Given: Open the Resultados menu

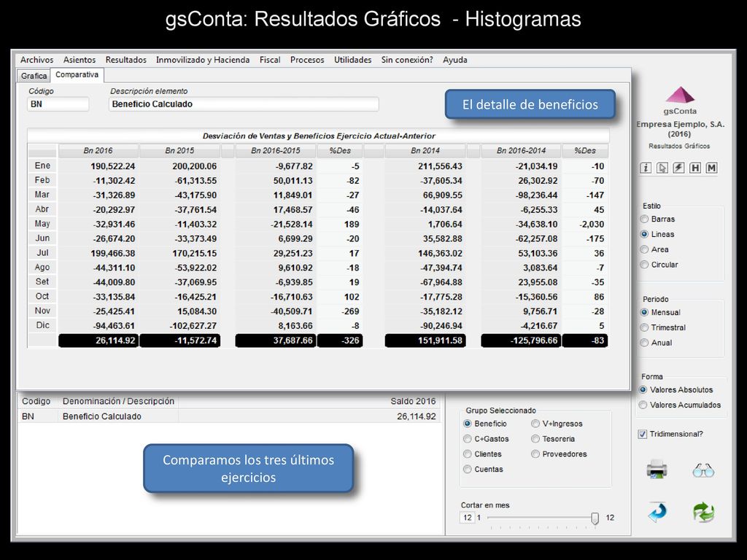Looking at the screenshot, I should [x=125, y=60].
